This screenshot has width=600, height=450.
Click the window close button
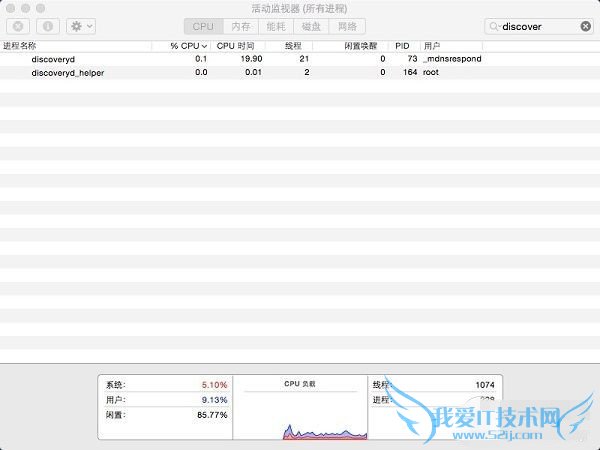tap(11, 8)
